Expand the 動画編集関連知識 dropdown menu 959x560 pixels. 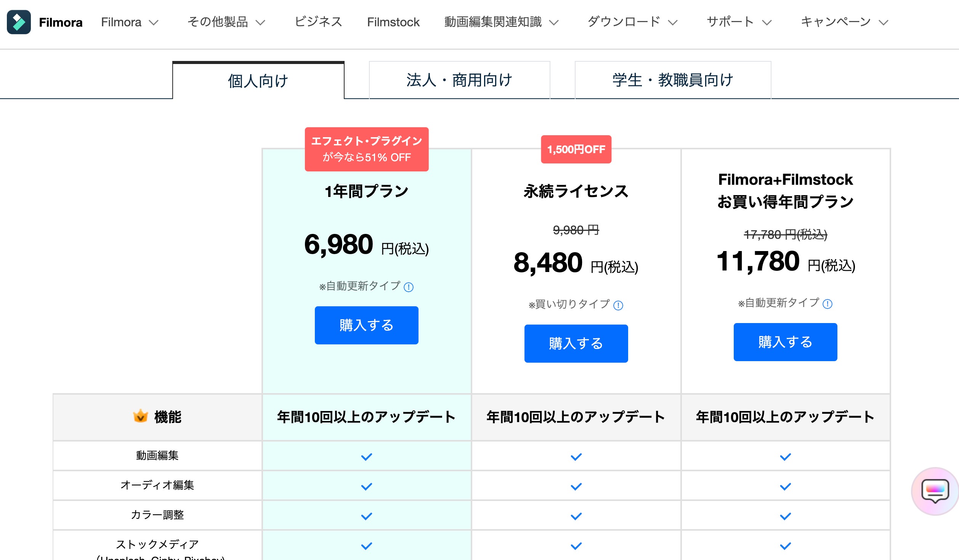coord(501,22)
